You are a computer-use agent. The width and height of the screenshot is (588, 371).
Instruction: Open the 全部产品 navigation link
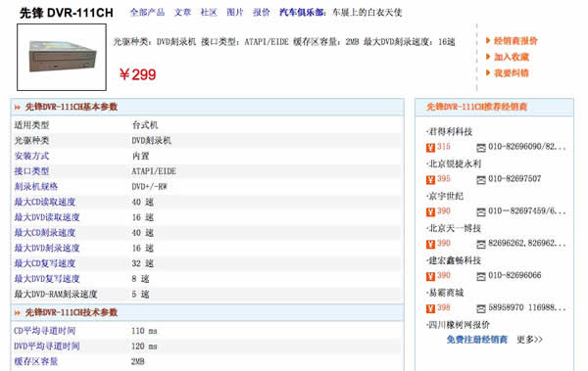(x=147, y=13)
